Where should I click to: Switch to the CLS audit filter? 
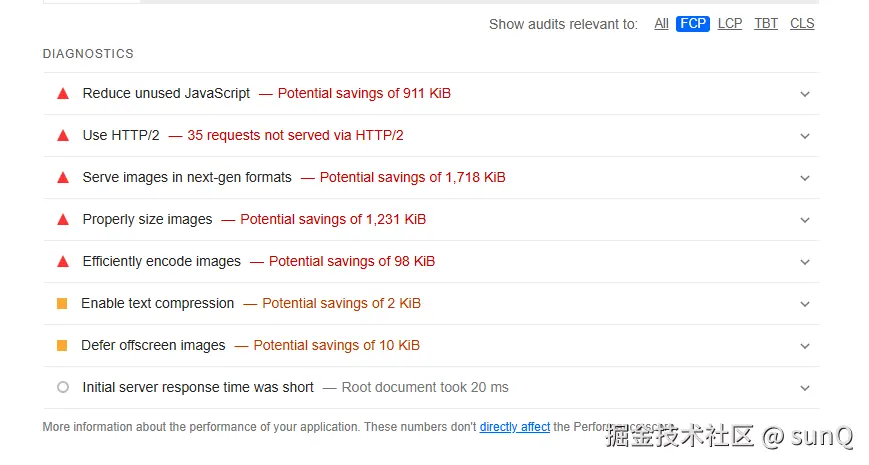[802, 24]
